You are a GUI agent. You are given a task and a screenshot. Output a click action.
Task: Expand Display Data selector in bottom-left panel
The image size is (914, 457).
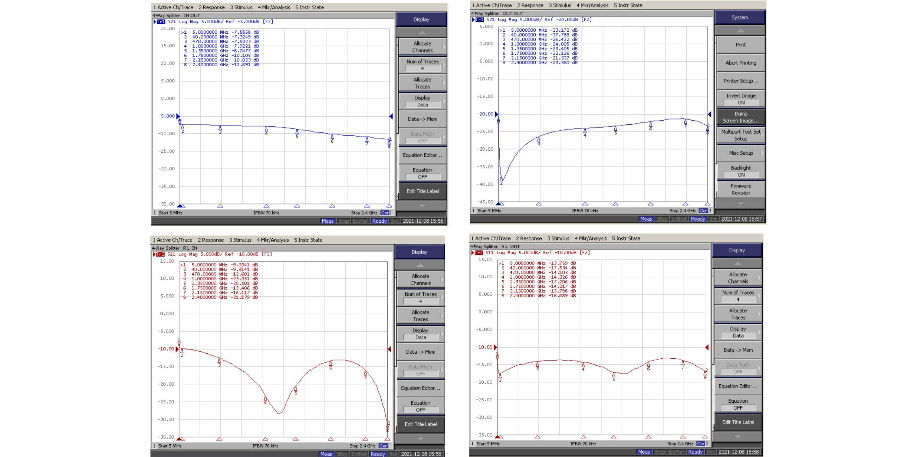(419, 334)
